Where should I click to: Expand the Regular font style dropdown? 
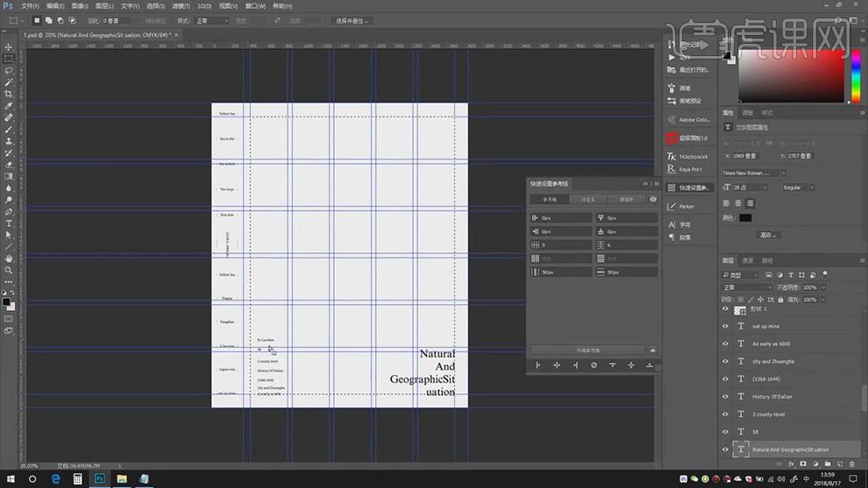[x=798, y=187]
